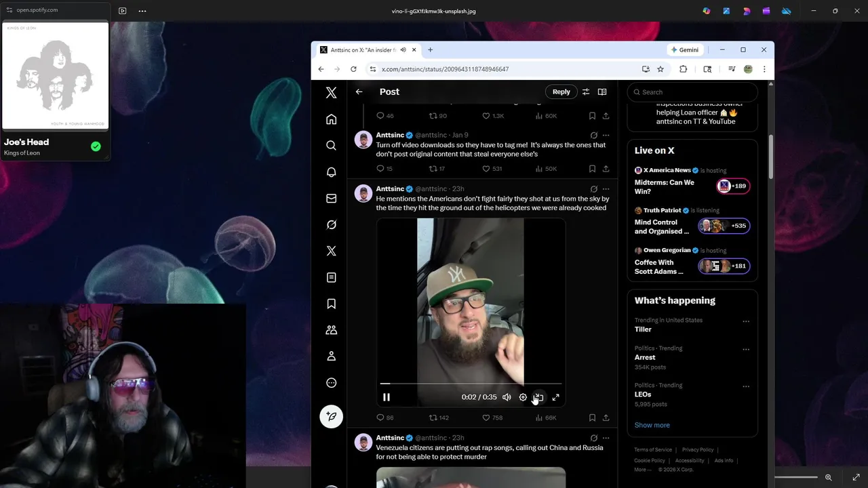Open Terms of Service link
Image resolution: width=868 pixels, height=488 pixels.
tap(653, 449)
